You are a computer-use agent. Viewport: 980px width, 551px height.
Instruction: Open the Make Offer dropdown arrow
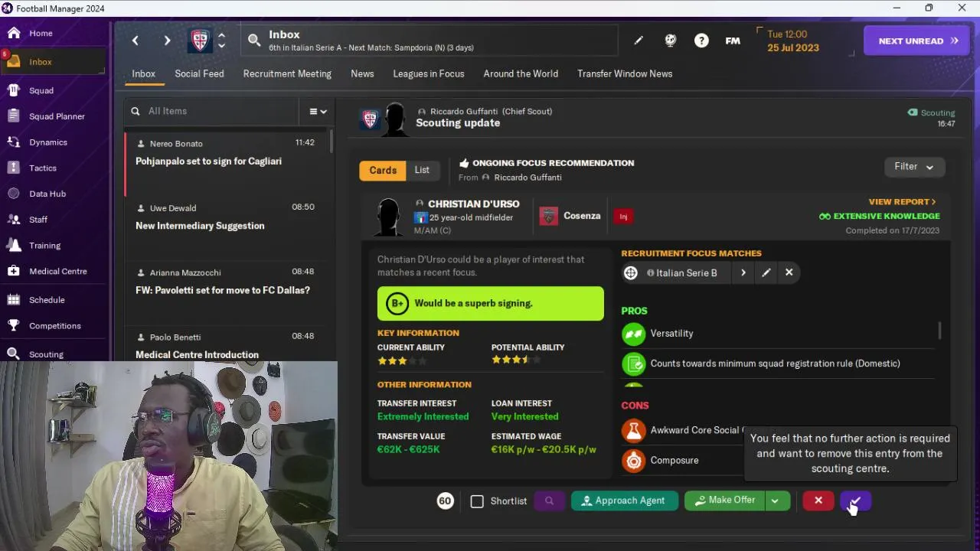coord(775,501)
